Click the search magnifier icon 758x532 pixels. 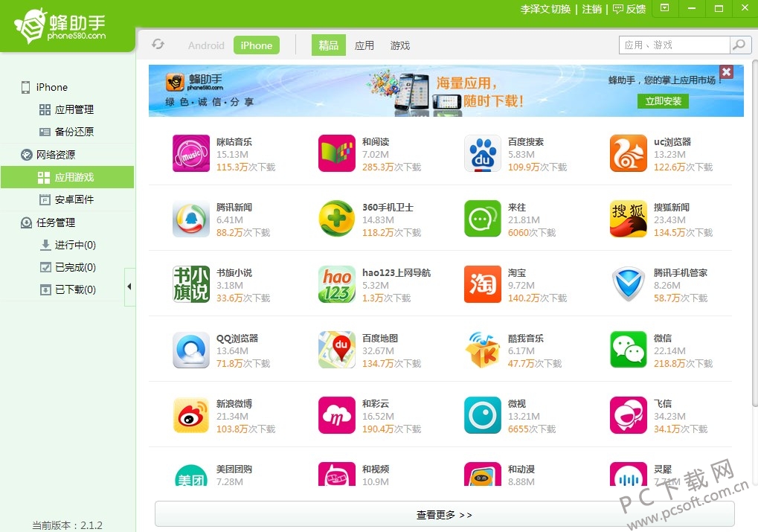tap(739, 45)
